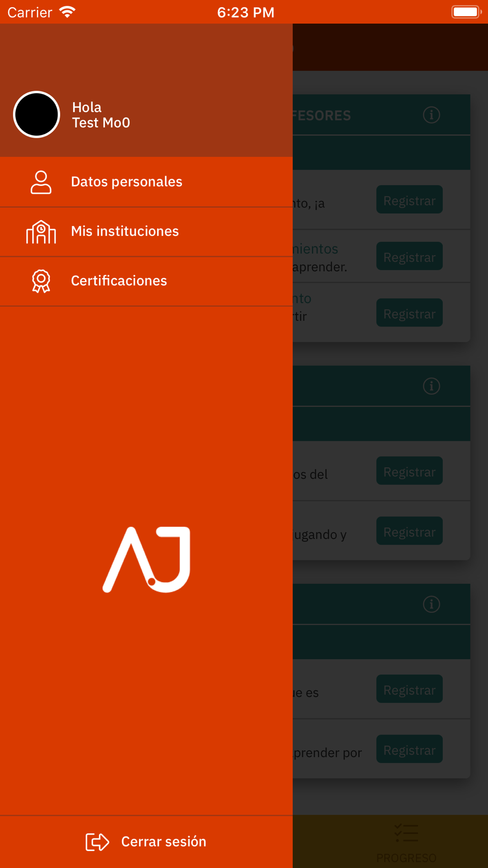Tap the person icon beside Datos personales
Viewport: 488px width, 868px height.
coord(41,182)
